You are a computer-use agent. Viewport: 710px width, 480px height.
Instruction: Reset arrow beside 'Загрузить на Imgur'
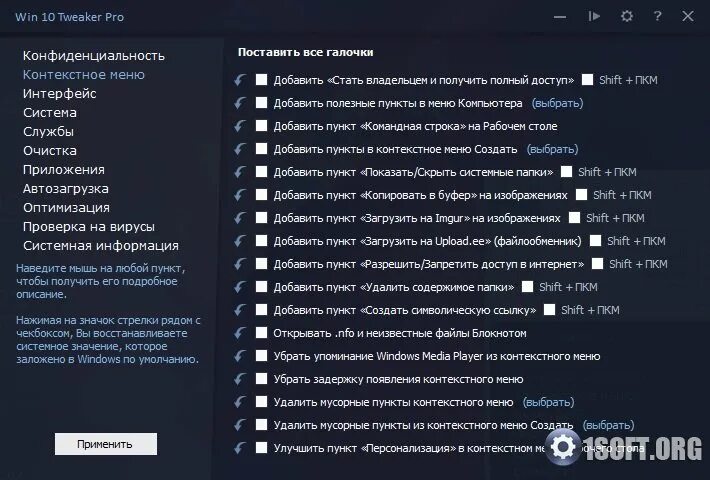click(x=240, y=218)
